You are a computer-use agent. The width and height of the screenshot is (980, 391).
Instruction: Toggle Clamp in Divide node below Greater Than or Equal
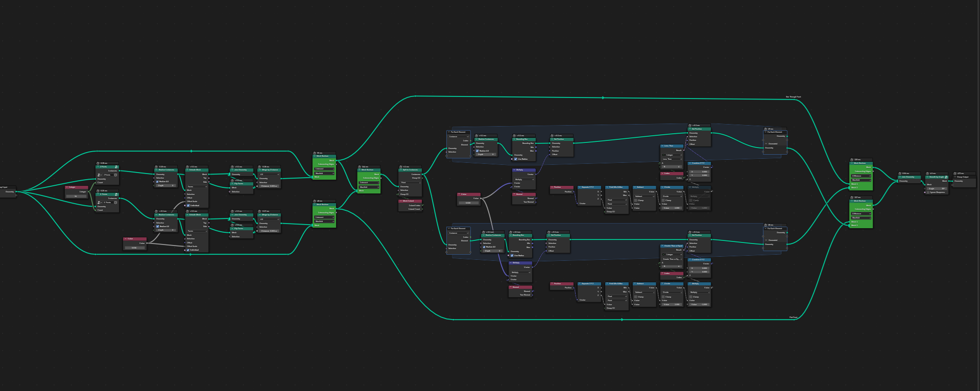click(x=663, y=297)
